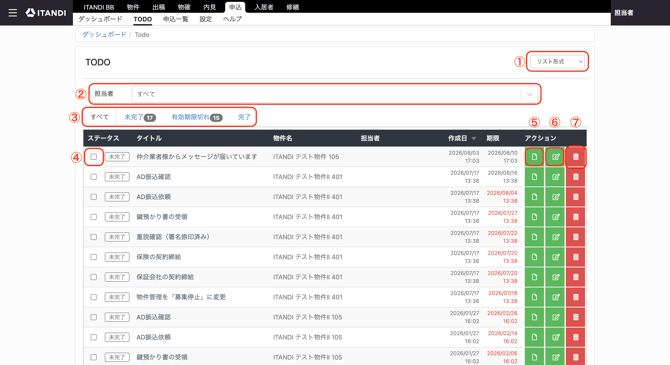Screen dimensions: 670x365
Task: Open the 物確 top navigation item
Action: 184,7
